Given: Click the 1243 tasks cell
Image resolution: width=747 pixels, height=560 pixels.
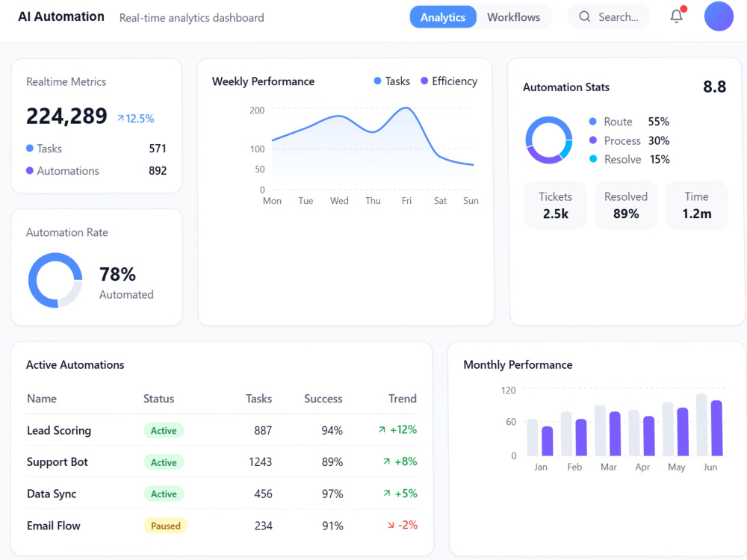Looking at the screenshot, I should (260, 462).
